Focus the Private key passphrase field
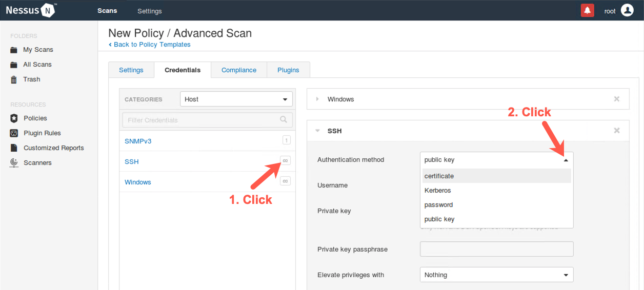Screen dimensions: 644x290 tap(496, 249)
